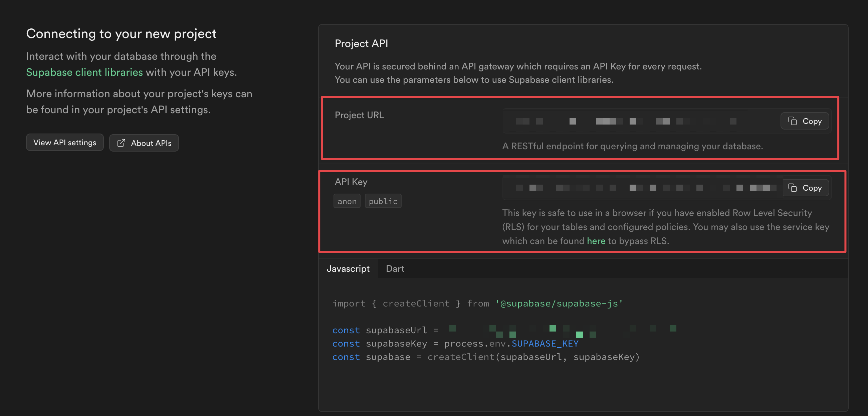Click the import createClient code line
Image resolution: width=868 pixels, height=416 pixels.
(x=477, y=303)
